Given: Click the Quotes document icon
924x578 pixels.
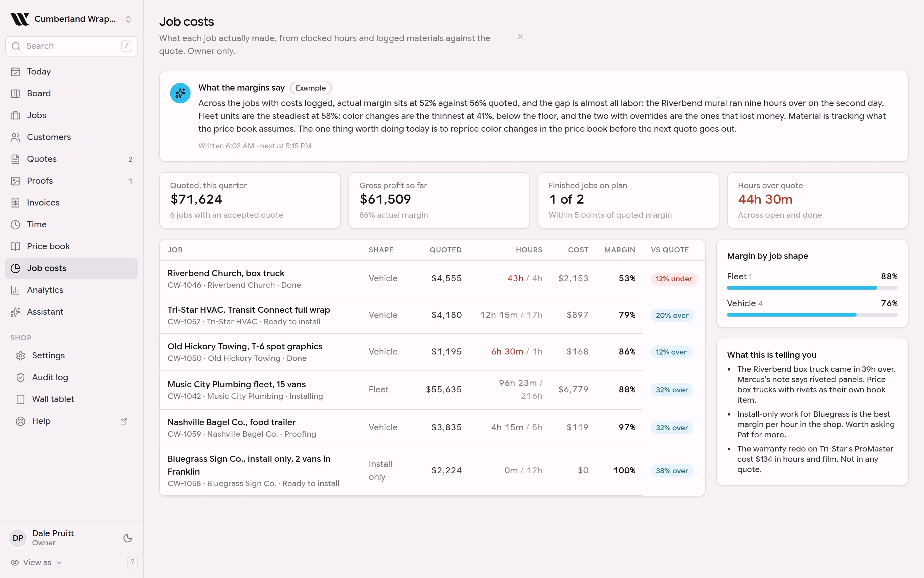Looking at the screenshot, I should click(15, 159).
